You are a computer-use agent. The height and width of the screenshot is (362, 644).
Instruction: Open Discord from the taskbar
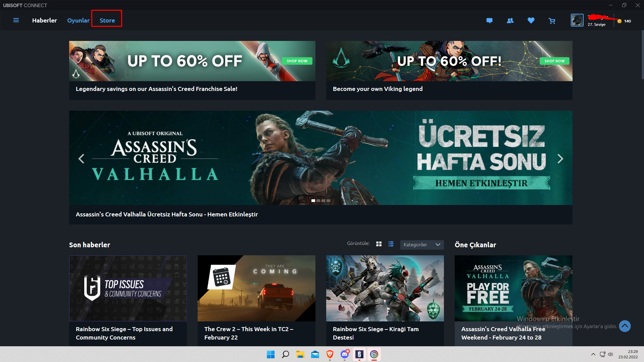coord(345,354)
